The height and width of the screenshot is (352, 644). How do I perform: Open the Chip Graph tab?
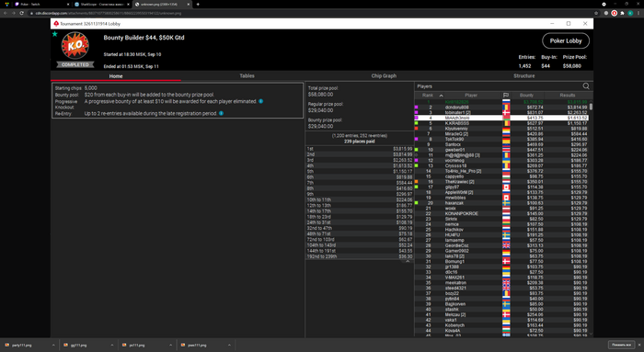tap(384, 76)
